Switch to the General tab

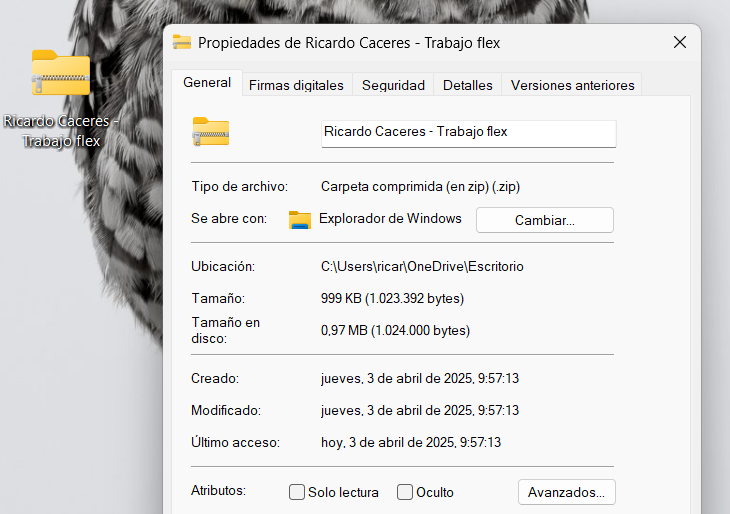tap(207, 83)
